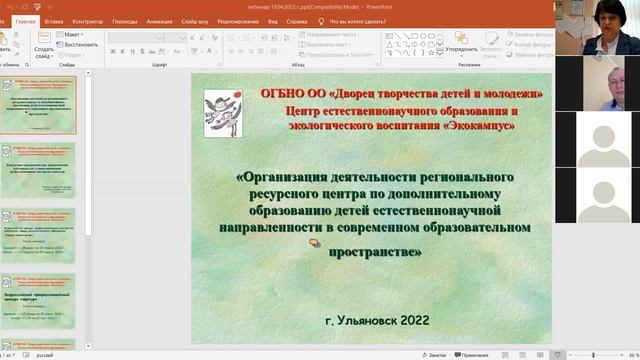Image resolution: width=640 pixels, height=360 pixels.
Task: Click the slide panel scroll down arrow
Action: click(88, 346)
